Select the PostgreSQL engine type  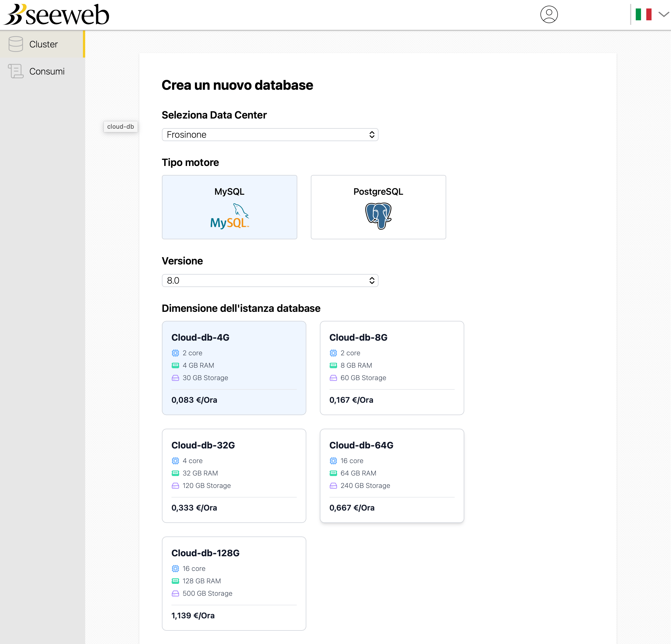(x=378, y=207)
